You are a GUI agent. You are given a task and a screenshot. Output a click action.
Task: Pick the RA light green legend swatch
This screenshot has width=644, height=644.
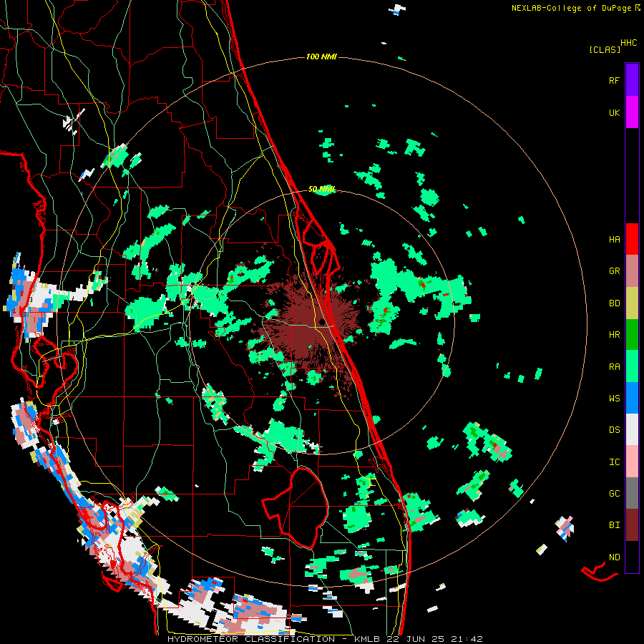632,367
